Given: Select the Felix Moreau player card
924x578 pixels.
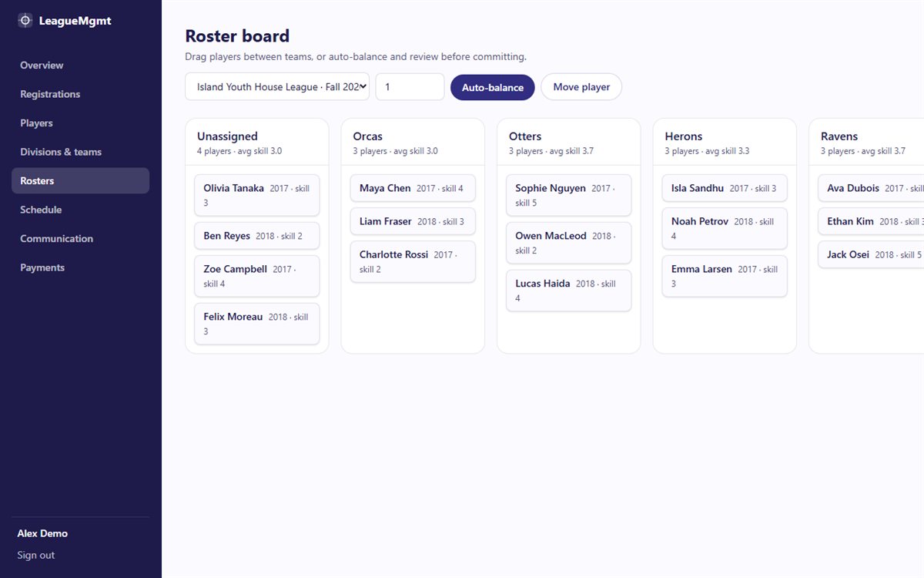Looking at the screenshot, I should (x=257, y=324).
